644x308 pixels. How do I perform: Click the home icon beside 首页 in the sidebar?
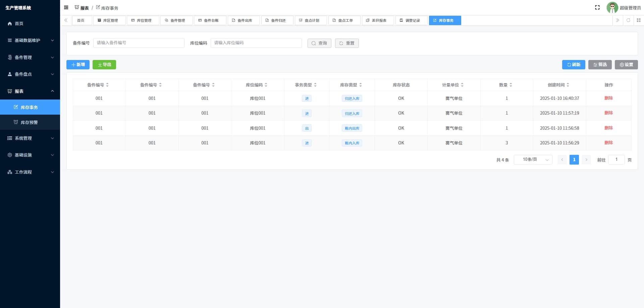point(10,23)
